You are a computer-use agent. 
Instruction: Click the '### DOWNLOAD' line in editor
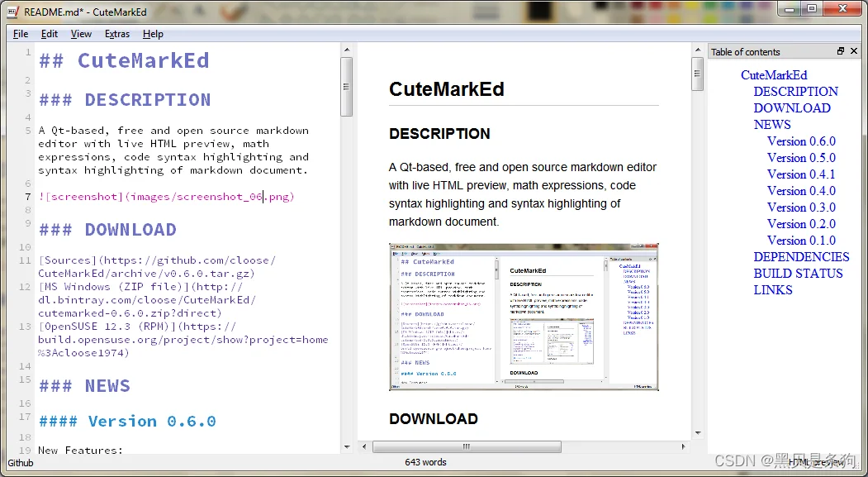pyautogui.click(x=107, y=229)
